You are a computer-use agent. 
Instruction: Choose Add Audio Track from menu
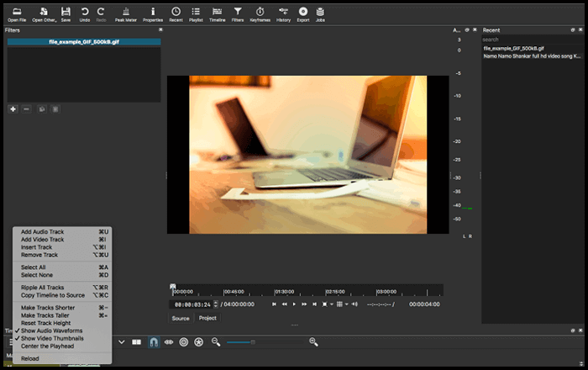pos(42,231)
